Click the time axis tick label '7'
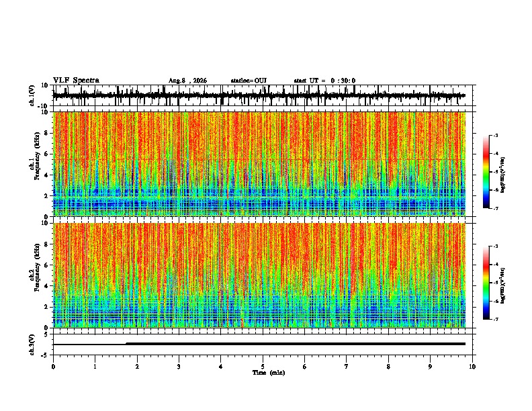Screen dimensions: 532x411 click(x=347, y=367)
